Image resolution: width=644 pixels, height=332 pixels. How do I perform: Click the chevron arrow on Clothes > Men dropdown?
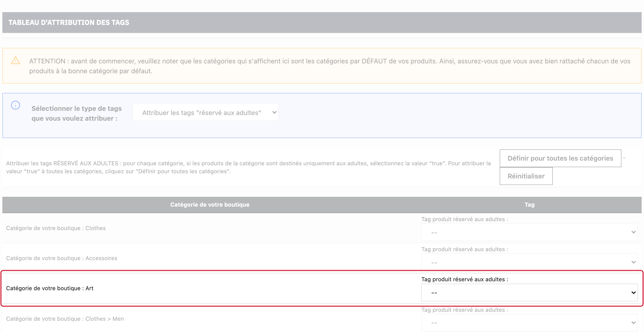tap(633, 323)
